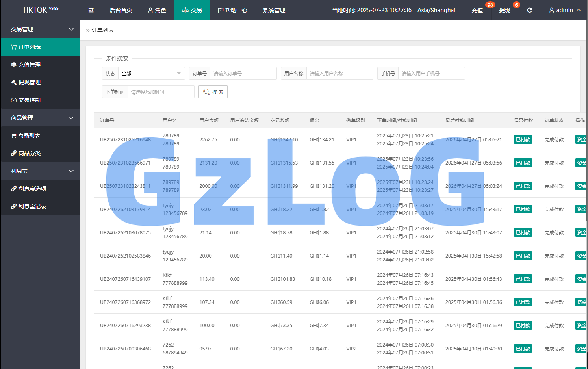
Task: Click deadline 2025年04月30日 01:40:30
Action: tap(474, 349)
